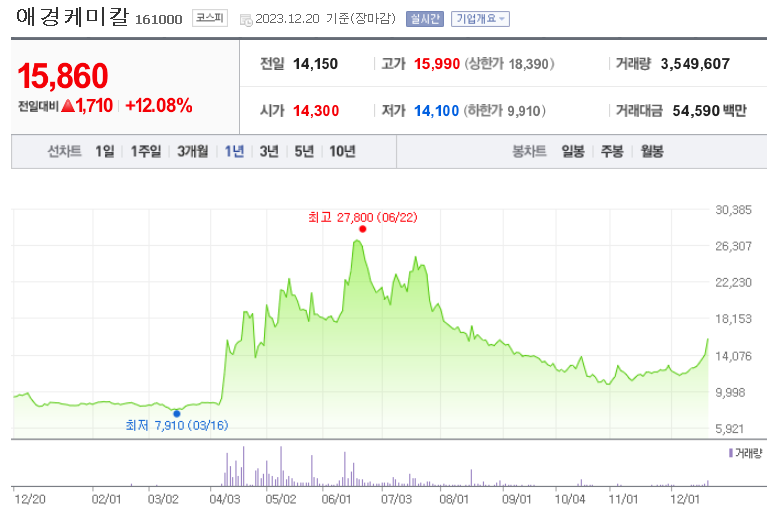The width and height of the screenshot is (767, 519).
Task: Click the +12.08% change rate
Action: point(159,106)
